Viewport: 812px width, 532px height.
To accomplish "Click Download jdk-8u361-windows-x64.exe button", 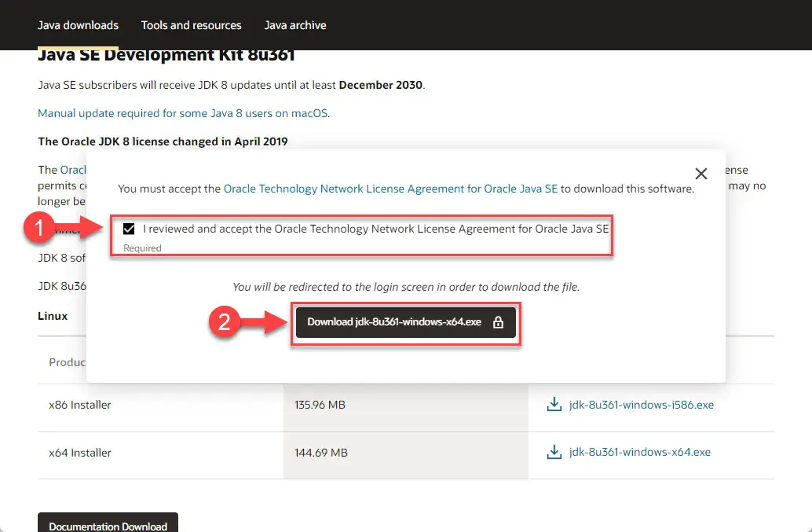I will (x=406, y=322).
